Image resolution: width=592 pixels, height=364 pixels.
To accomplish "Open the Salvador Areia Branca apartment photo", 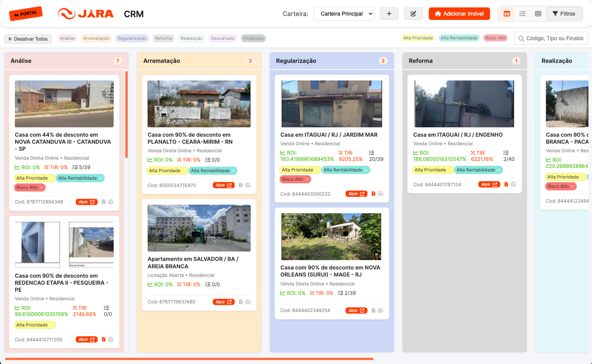I will (199, 228).
